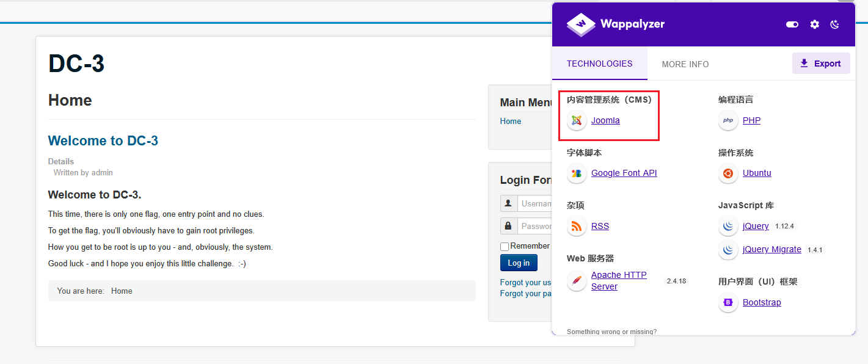This screenshot has height=364, width=868.
Task: Open the jQuery Migrate link
Action: click(772, 249)
